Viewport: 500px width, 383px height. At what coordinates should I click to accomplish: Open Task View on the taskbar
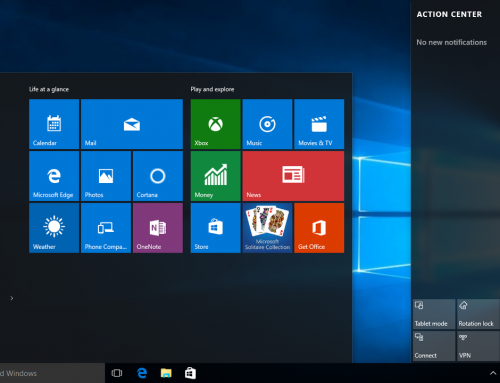tap(117, 373)
